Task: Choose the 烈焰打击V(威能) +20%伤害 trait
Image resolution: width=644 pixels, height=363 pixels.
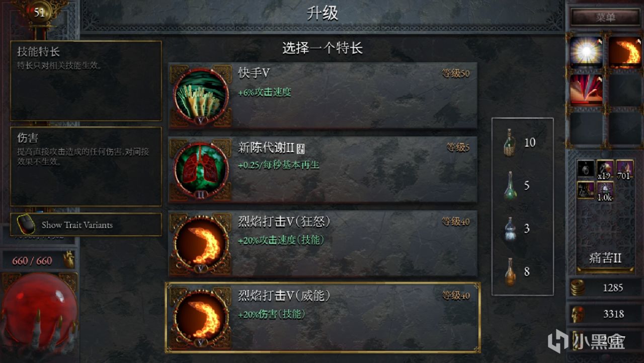Action: [323, 318]
